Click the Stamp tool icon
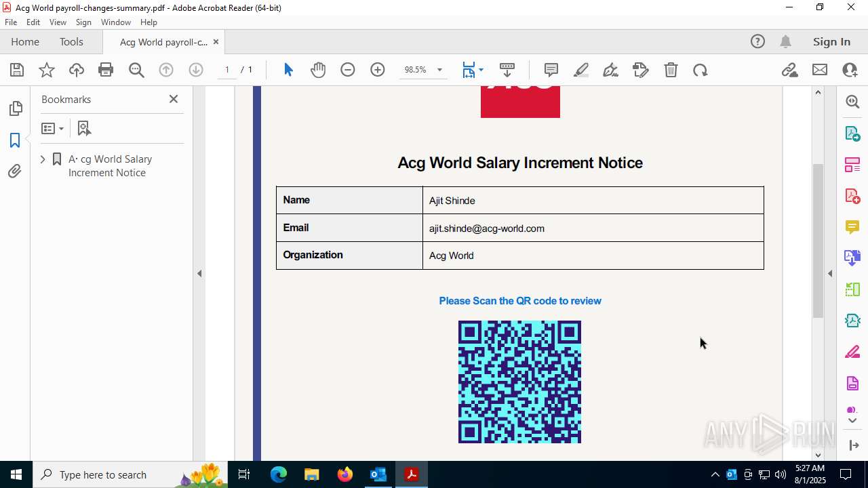868x488 pixels. pos(641,70)
